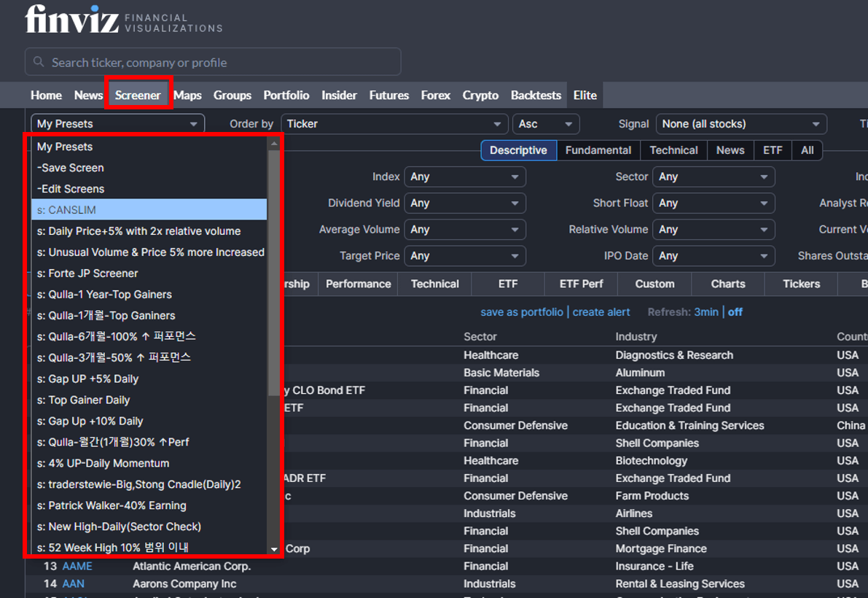Screen dimensions: 868x598
Task: Choose the Gap Up +10% Daily preset
Action: tap(149, 421)
